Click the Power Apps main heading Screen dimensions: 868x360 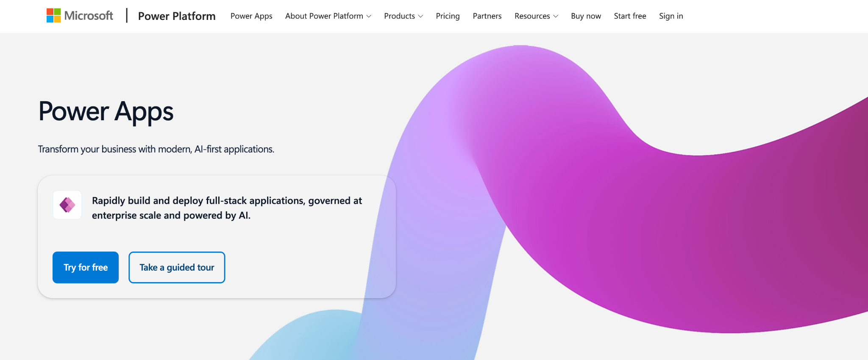click(106, 111)
